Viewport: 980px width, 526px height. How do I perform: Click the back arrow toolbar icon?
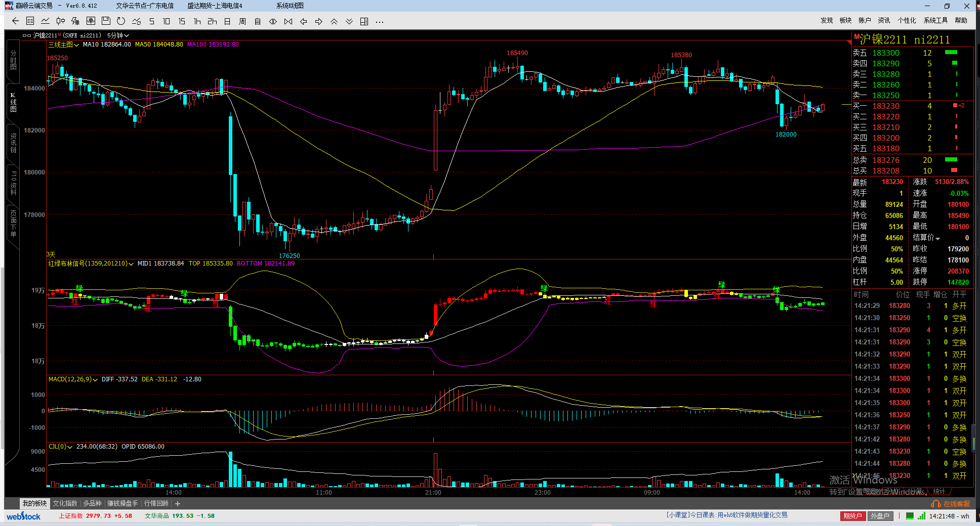point(15,21)
